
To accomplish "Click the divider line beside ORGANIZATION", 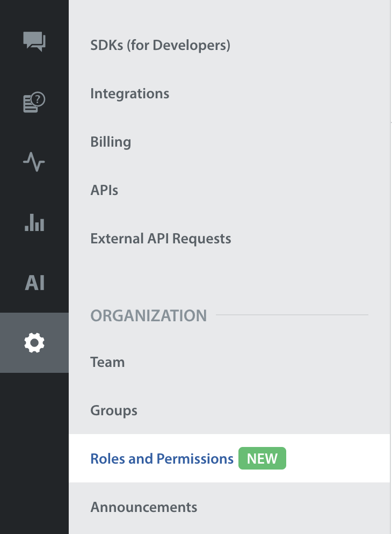I will pos(292,315).
